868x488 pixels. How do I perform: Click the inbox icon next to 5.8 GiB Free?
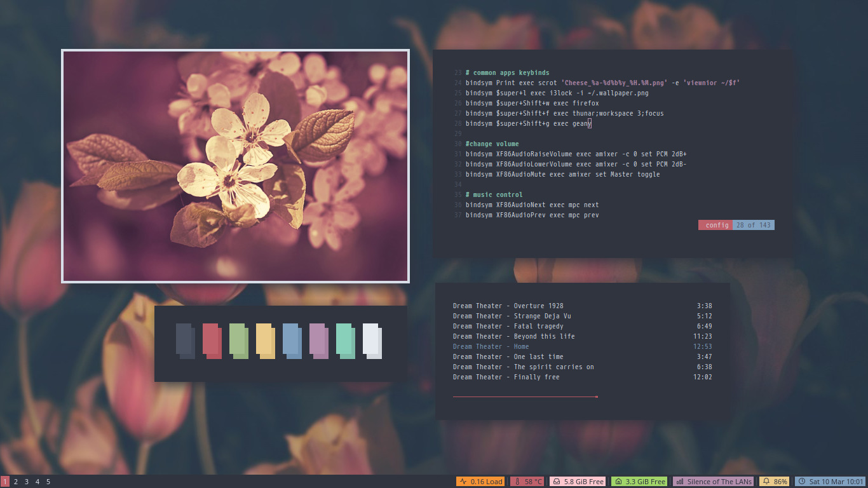[x=557, y=481]
